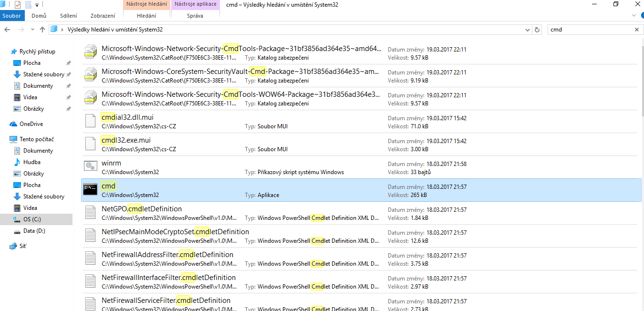The width and height of the screenshot is (644, 311).
Task: Open Stažené soubory under Tento počítač
Action: (44, 197)
